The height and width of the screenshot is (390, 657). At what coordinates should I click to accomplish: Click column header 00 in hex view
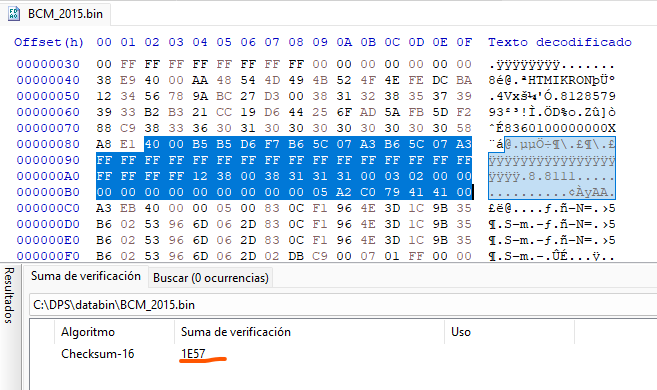pyautogui.click(x=104, y=42)
